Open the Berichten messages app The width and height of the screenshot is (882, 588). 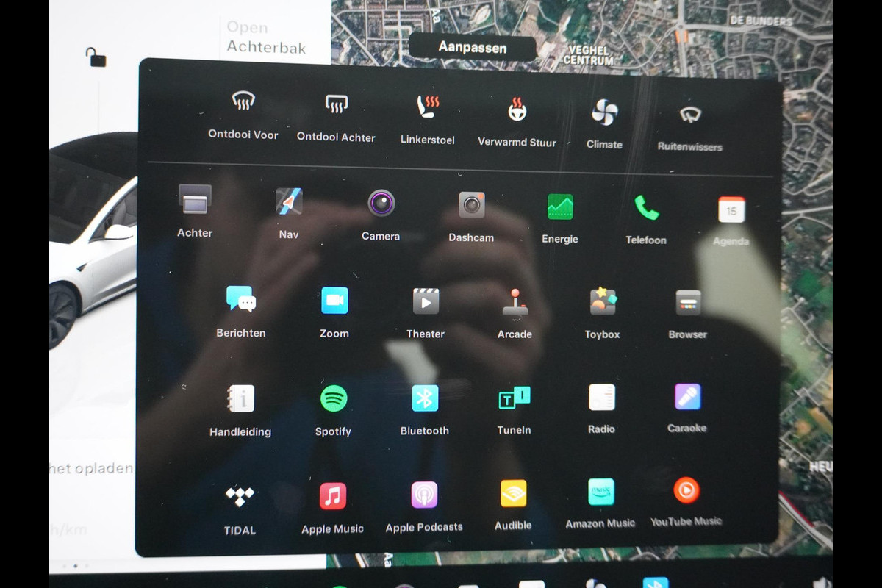(241, 299)
